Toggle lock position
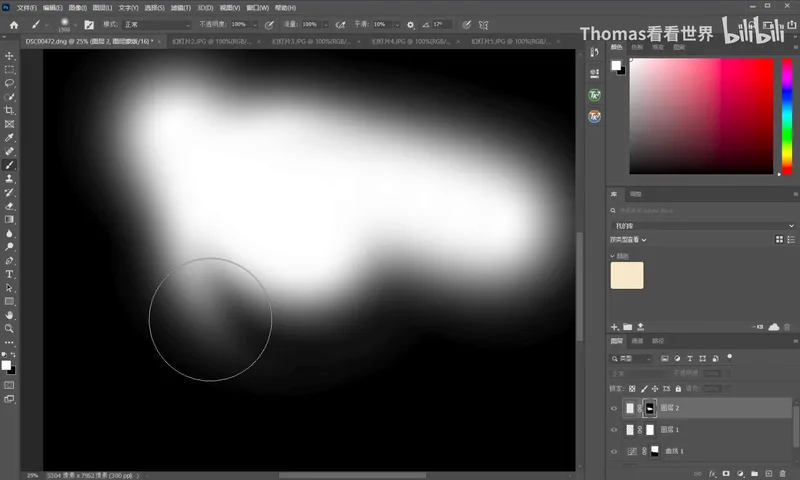The height and width of the screenshot is (480, 800). [x=655, y=389]
